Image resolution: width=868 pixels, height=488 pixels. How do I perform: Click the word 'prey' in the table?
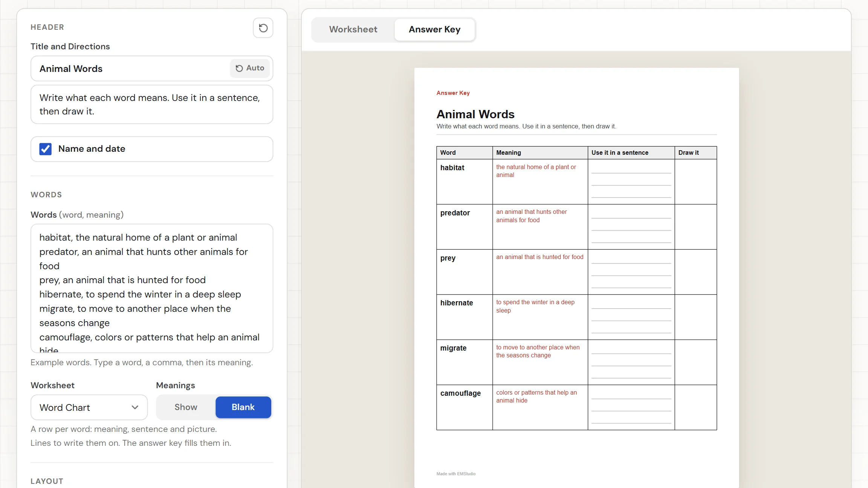coord(448,258)
